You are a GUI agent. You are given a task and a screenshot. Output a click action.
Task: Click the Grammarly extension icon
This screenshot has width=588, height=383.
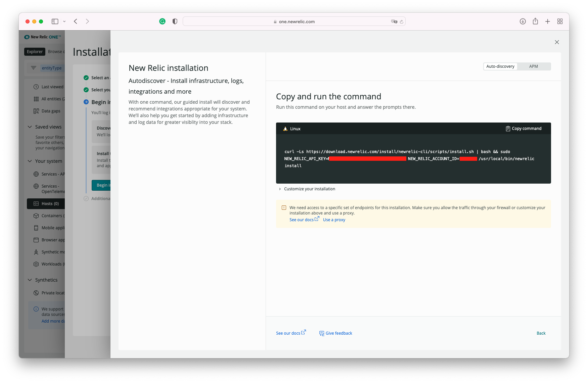(x=162, y=21)
